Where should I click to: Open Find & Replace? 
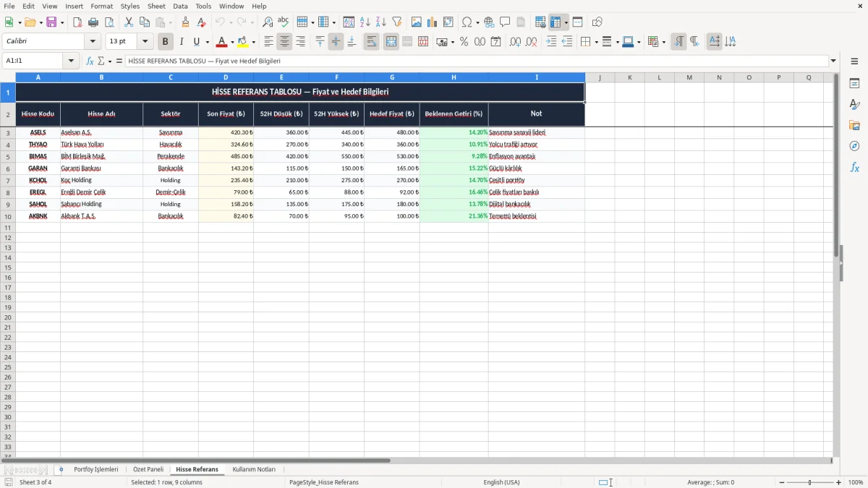point(268,22)
